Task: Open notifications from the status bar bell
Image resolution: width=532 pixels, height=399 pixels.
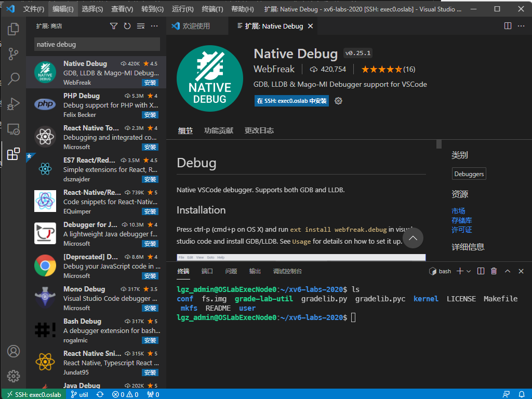Action: click(x=523, y=394)
